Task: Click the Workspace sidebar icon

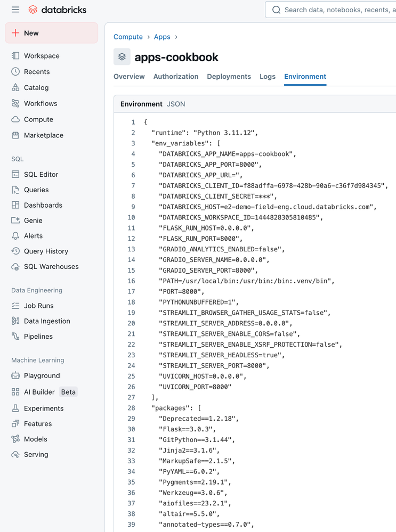Action: click(15, 55)
